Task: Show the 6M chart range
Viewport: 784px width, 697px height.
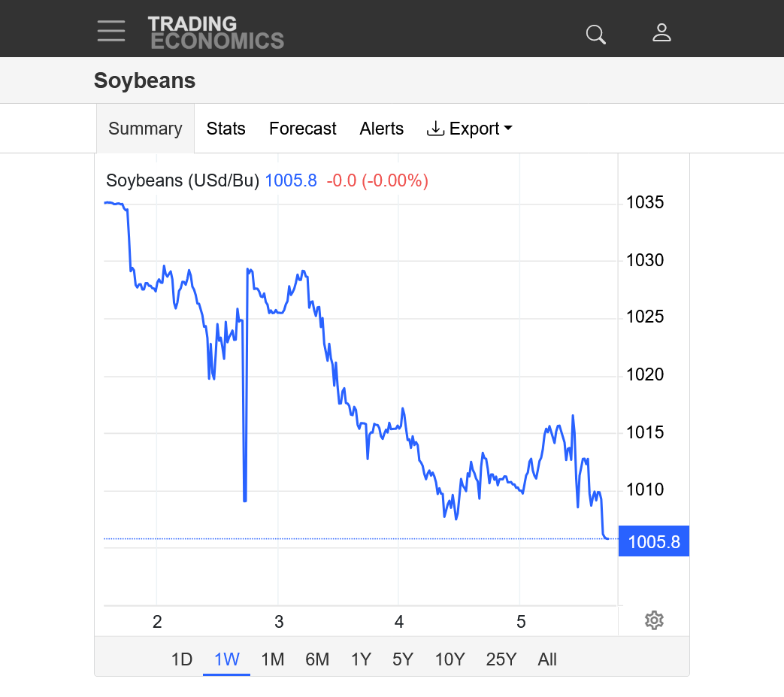Action: pos(317,659)
